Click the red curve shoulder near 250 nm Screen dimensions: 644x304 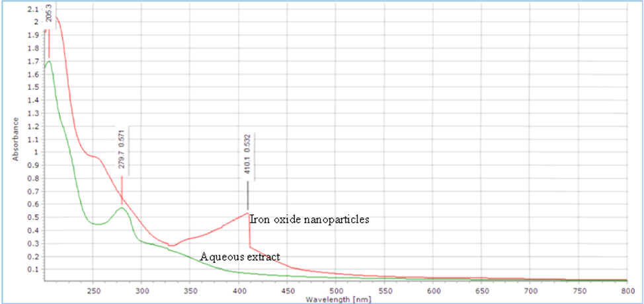pos(96,157)
